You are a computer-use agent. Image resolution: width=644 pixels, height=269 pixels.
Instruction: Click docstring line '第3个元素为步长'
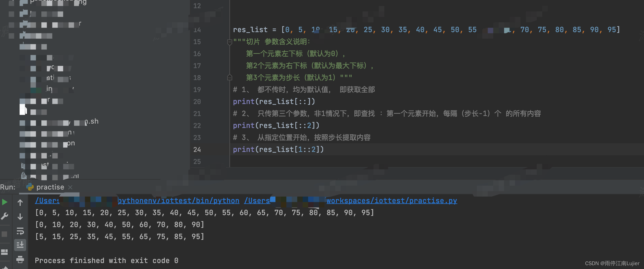(299, 78)
